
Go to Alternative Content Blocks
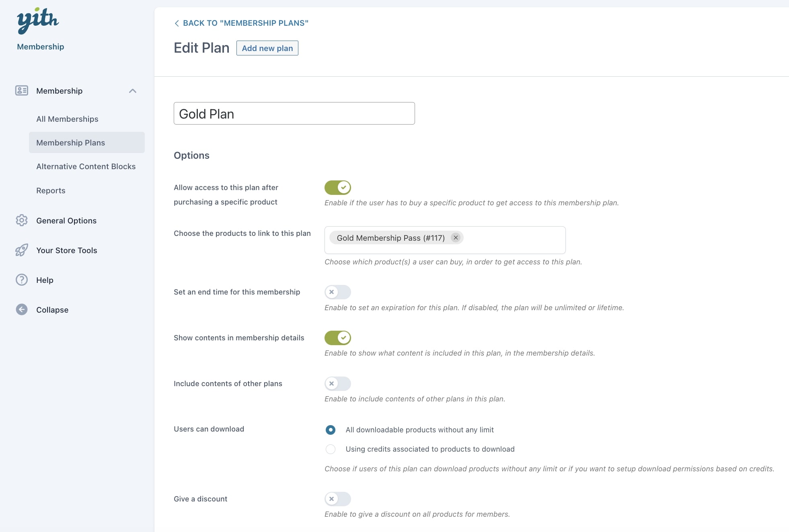click(x=86, y=166)
